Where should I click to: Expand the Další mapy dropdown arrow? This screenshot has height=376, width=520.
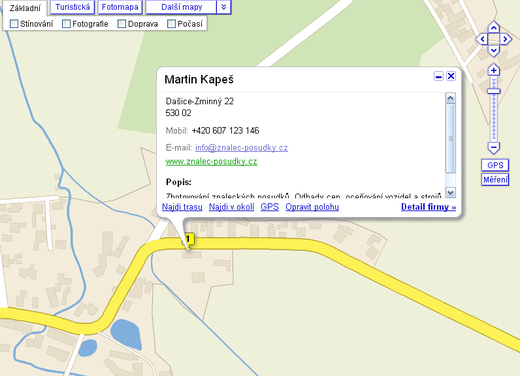point(224,7)
